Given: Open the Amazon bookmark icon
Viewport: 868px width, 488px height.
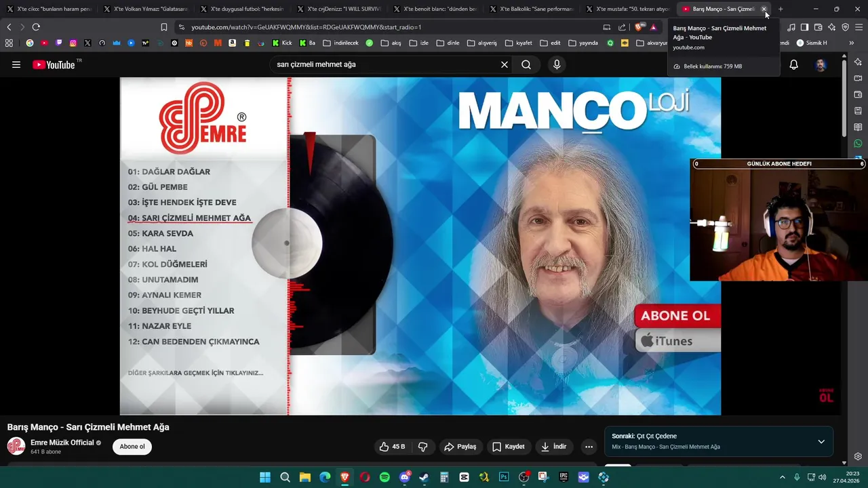Looking at the screenshot, I should [233, 43].
